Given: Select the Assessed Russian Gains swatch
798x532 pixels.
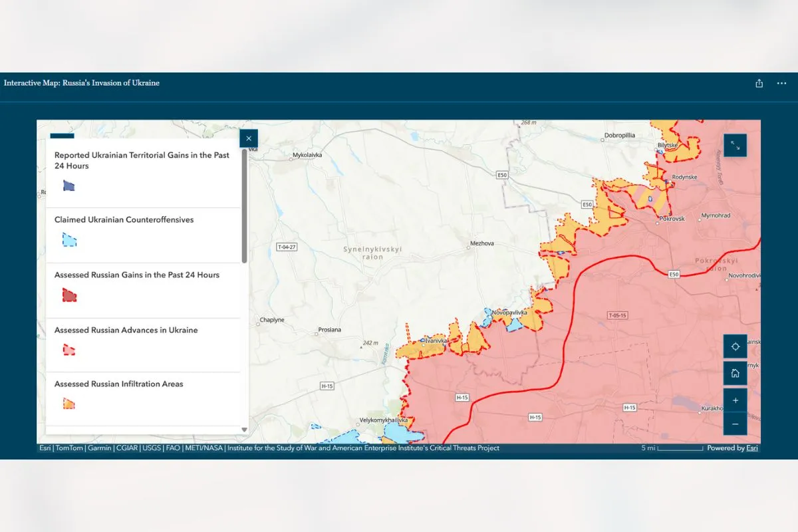Looking at the screenshot, I should pos(69,295).
